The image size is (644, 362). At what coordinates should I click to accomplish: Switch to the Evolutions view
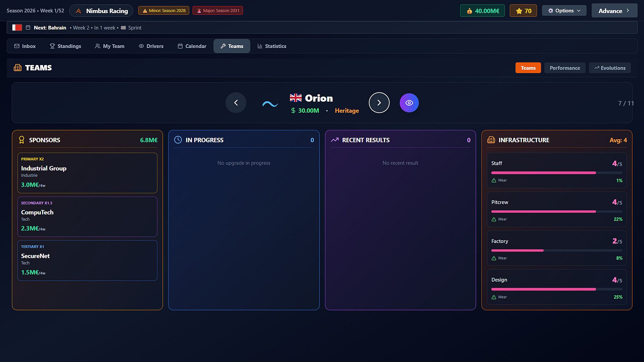click(x=609, y=68)
